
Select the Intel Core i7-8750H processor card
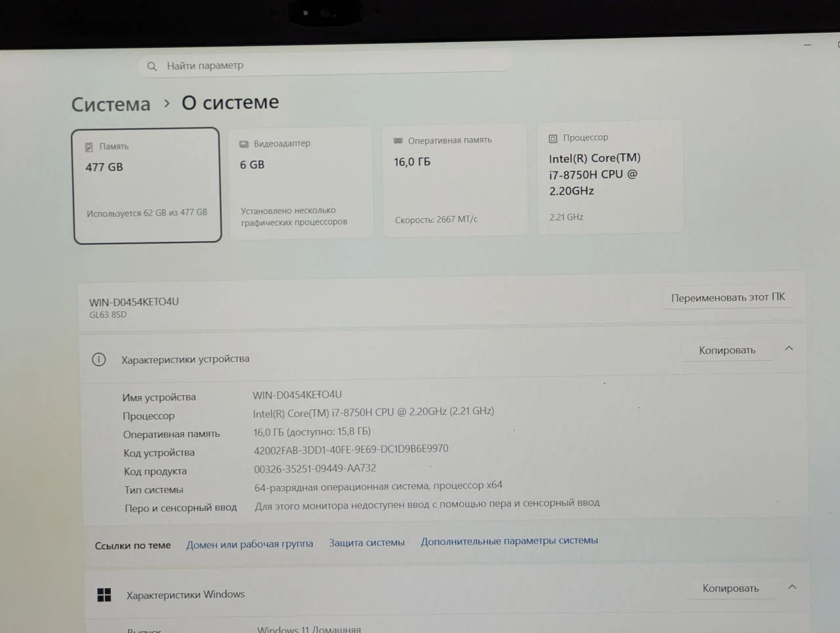click(x=610, y=177)
